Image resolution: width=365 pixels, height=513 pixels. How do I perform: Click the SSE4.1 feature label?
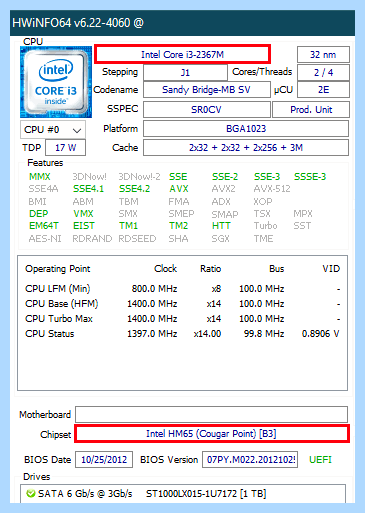click(x=88, y=189)
